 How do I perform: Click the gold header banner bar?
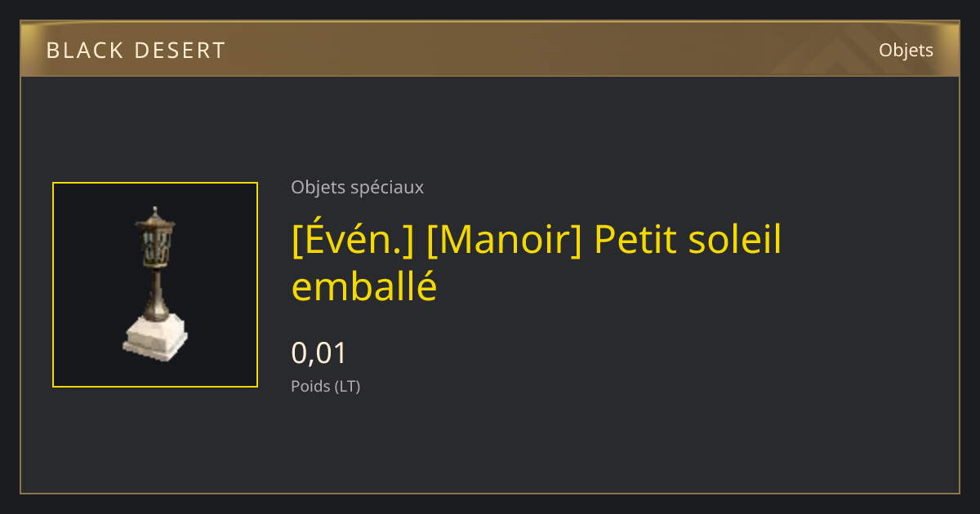[x=490, y=50]
